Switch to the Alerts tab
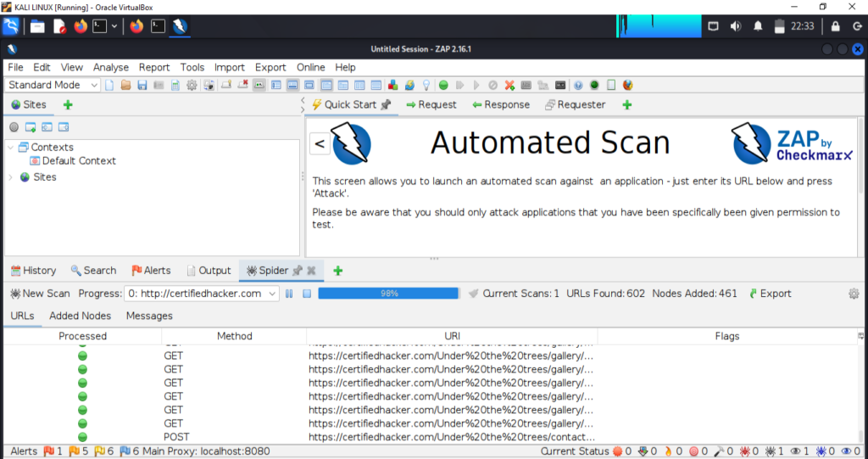The height and width of the screenshot is (459, 868). click(x=151, y=271)
